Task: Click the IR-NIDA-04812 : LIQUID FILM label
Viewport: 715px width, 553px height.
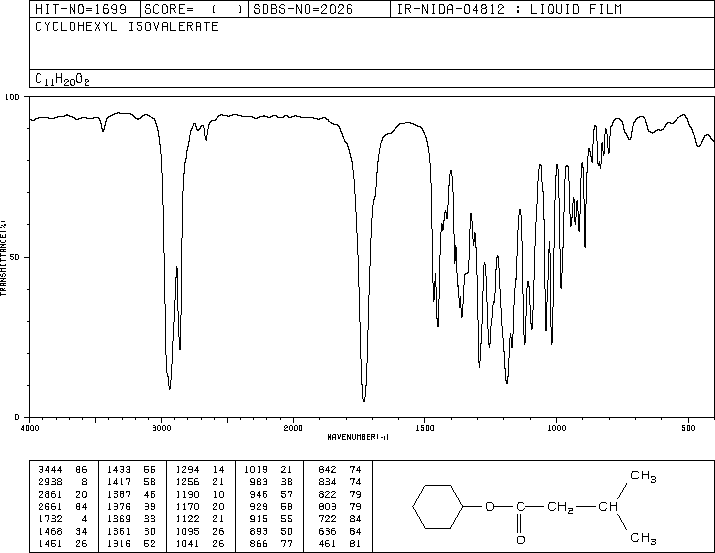Action: (x=509, y=9)
